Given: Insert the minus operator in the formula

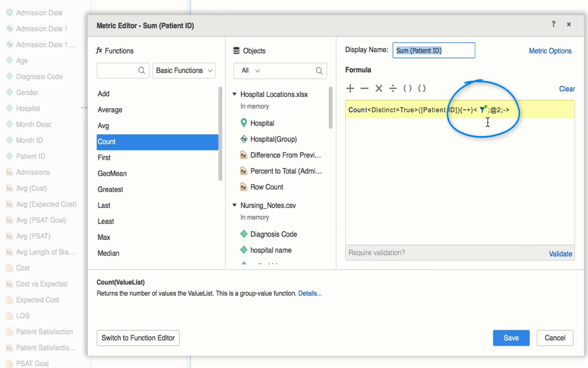Looking at the screenshot, I should [x=365, y=88].
